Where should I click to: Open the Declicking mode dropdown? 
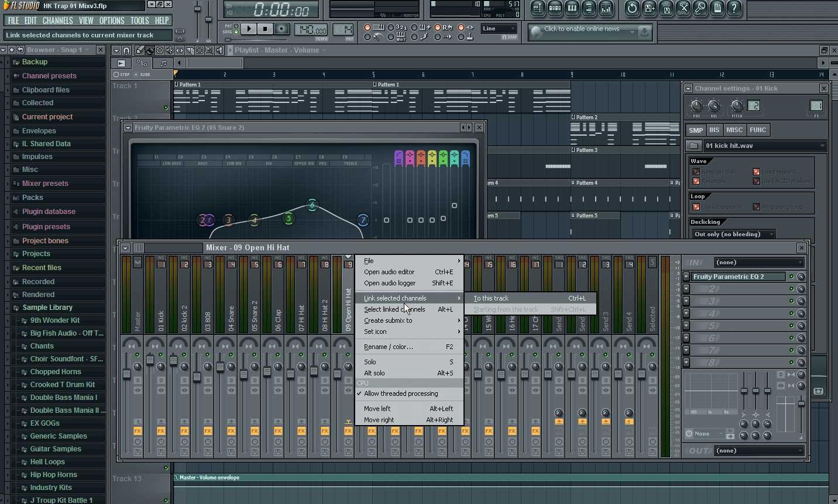[x=734, y=234]
